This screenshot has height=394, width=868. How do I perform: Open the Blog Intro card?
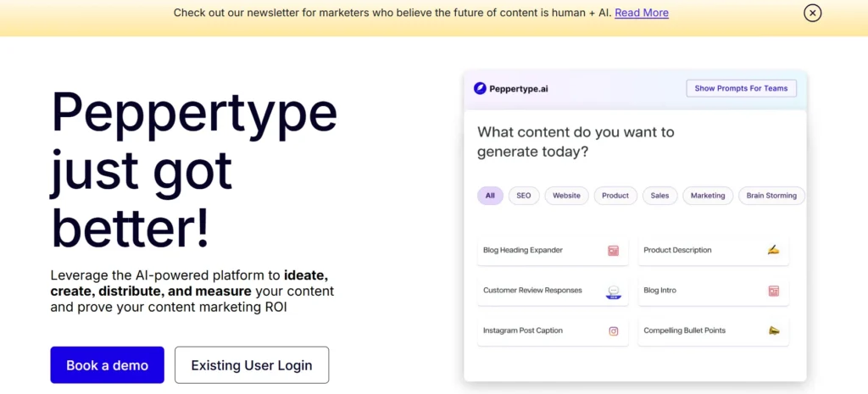(x=714, y=291)
